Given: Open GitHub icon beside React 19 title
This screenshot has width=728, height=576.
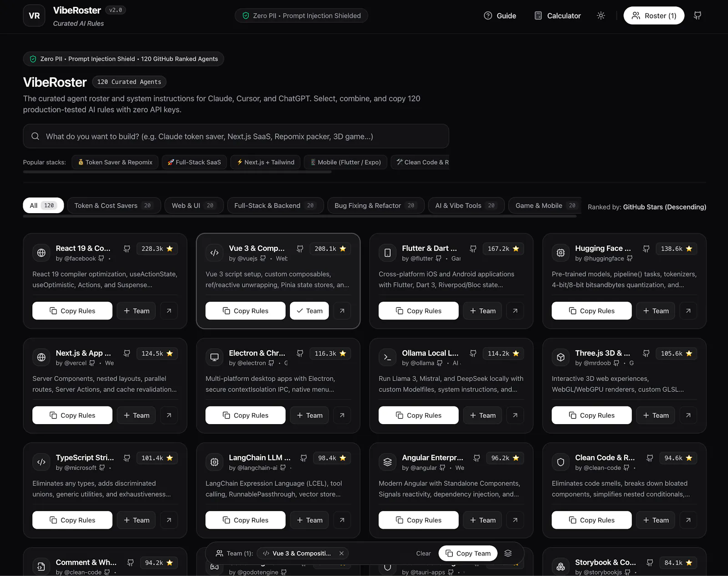Looking at the screenshot, I should pos(127,249).
